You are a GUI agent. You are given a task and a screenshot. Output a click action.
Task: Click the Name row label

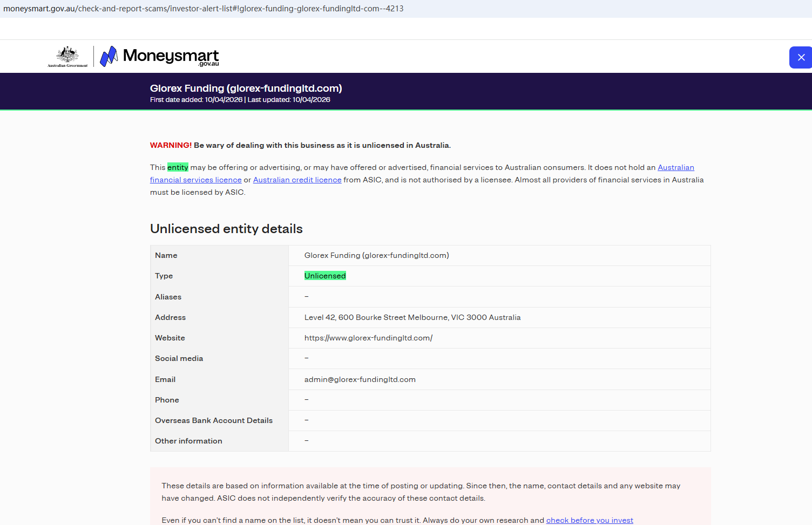[x=166, y=255]
